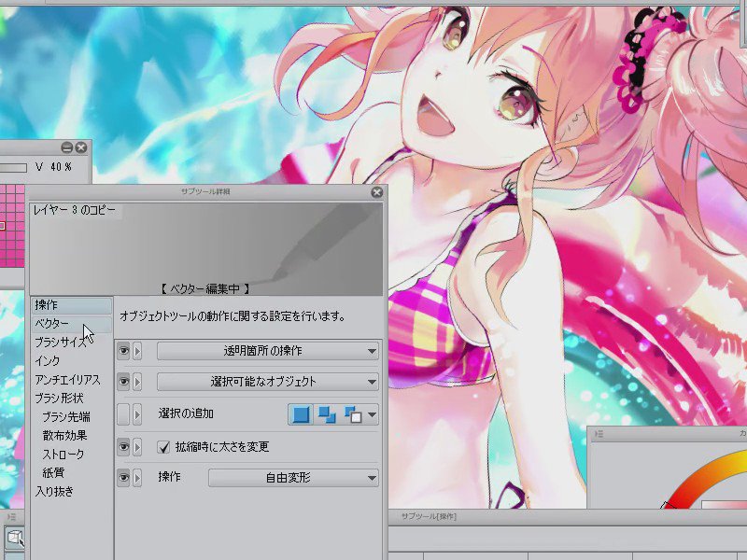
Task: Expand arrow beside 選択可能なオブジェクト
Action: click(137, 382)
